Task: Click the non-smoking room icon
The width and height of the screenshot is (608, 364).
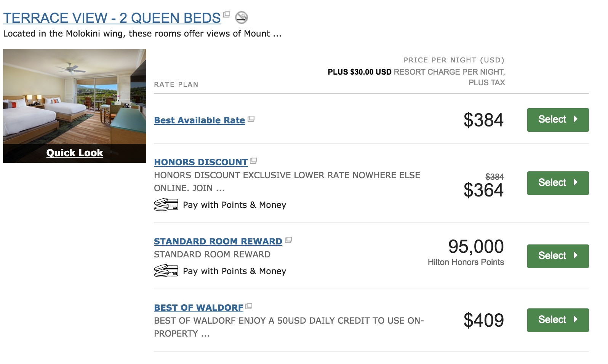Action: coord(242,17)
